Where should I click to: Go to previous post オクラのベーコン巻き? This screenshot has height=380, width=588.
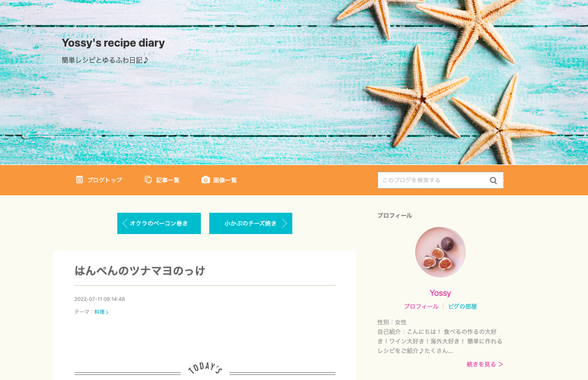(x=159, y=223)
